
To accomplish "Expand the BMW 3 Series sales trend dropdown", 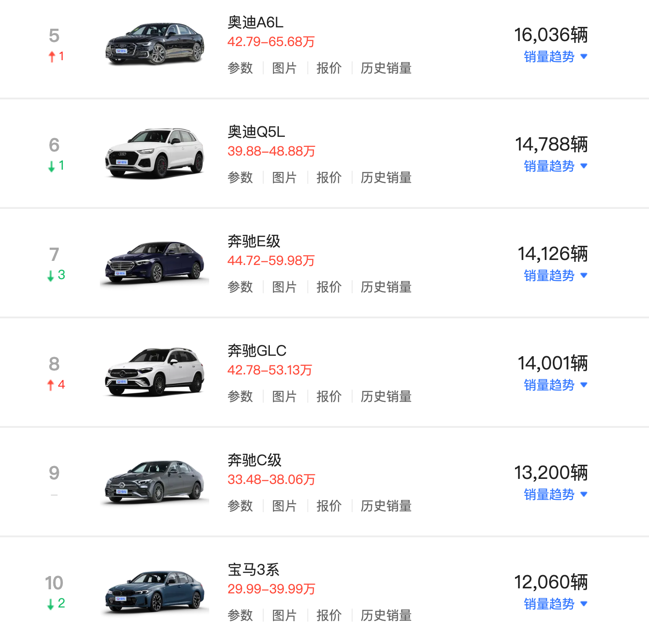I will pos(555,604).
